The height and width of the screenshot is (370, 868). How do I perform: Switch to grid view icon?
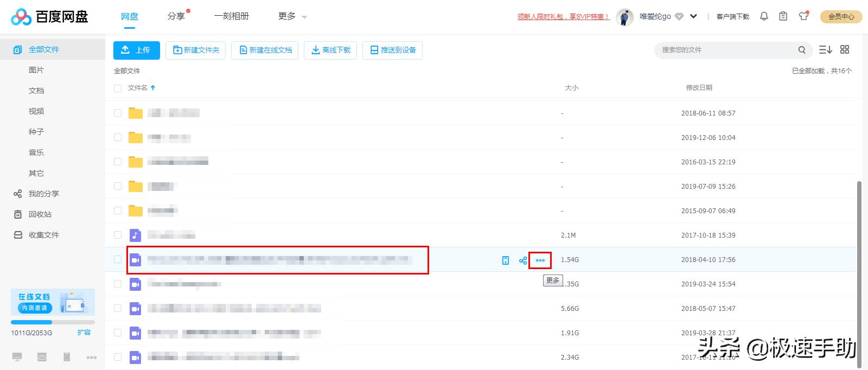click(845, 49)
